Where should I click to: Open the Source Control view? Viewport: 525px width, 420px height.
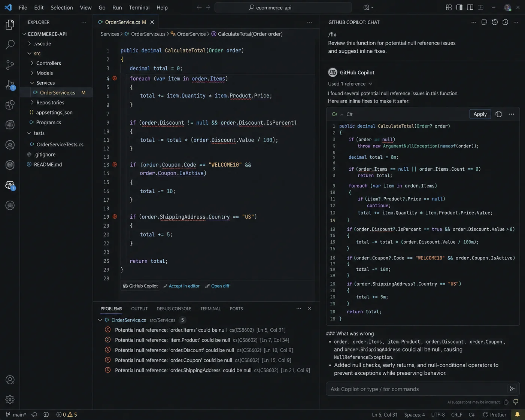point(10,65)
